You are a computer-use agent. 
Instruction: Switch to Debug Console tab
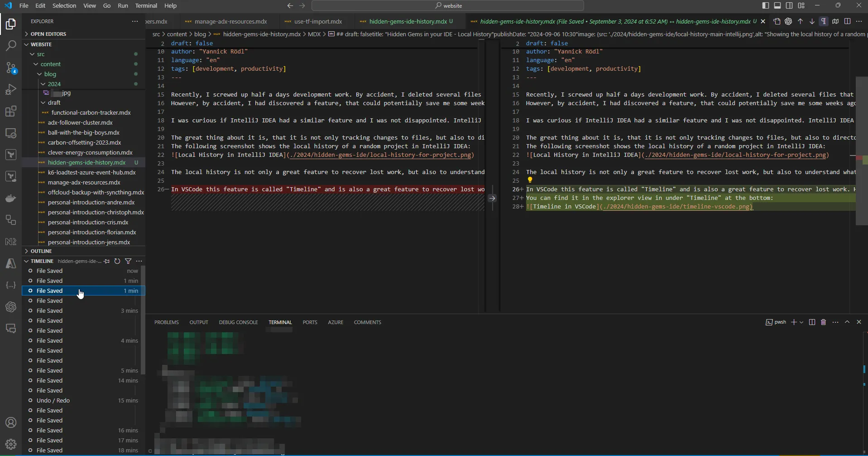tap(238, 322)
